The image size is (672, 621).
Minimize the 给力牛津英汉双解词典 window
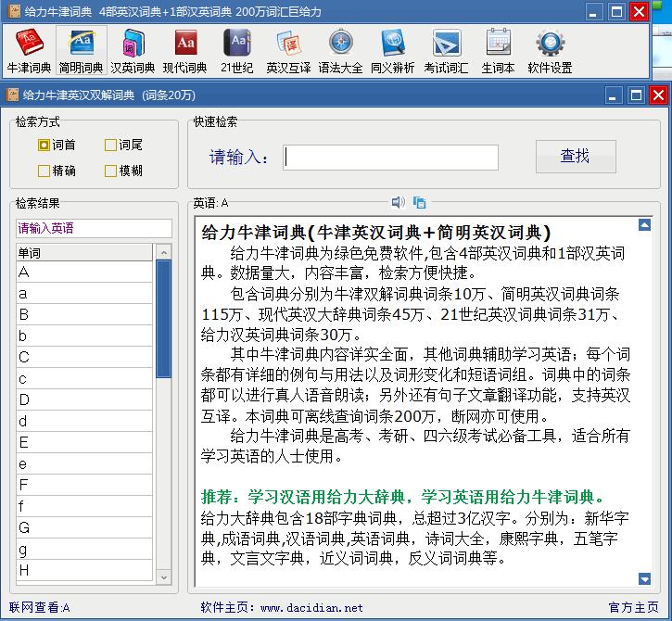(613, 95)
